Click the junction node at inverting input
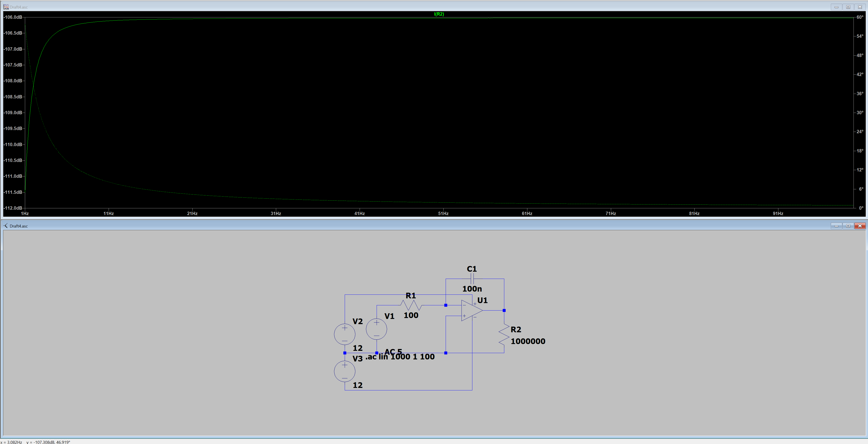Viewport: 868px width, 444px height. point(445,305)
